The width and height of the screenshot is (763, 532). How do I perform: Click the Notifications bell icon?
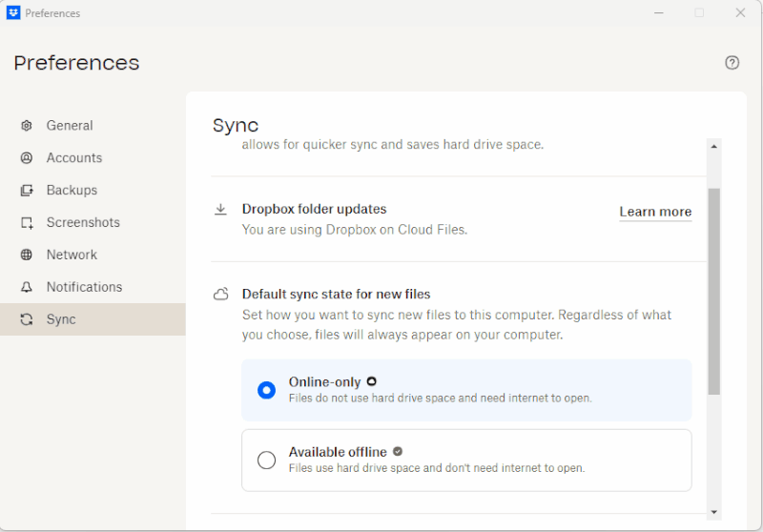27,288
